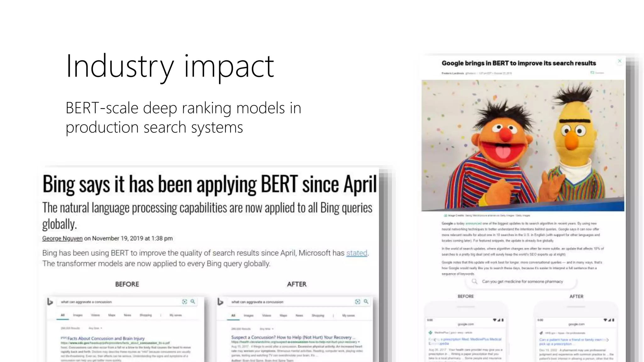
Task: Open author link George Nguyen
Action: click(62, 238)
